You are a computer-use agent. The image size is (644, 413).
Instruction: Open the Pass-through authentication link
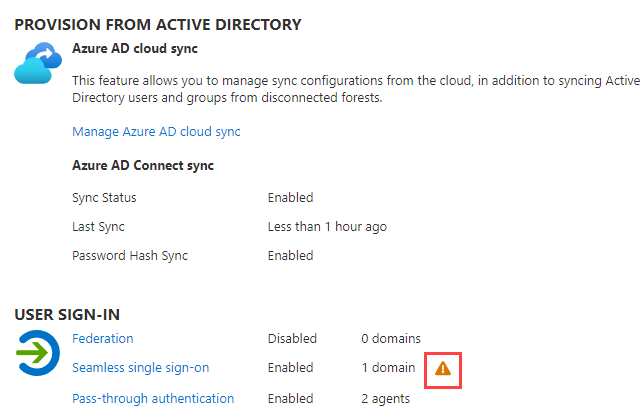[x=153, y=399]
